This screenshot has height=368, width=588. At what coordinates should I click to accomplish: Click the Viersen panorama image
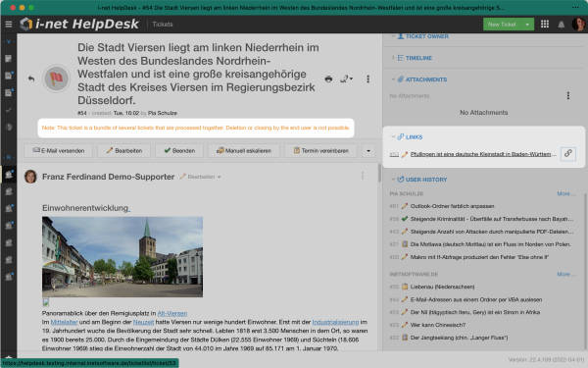click(122, 257)
